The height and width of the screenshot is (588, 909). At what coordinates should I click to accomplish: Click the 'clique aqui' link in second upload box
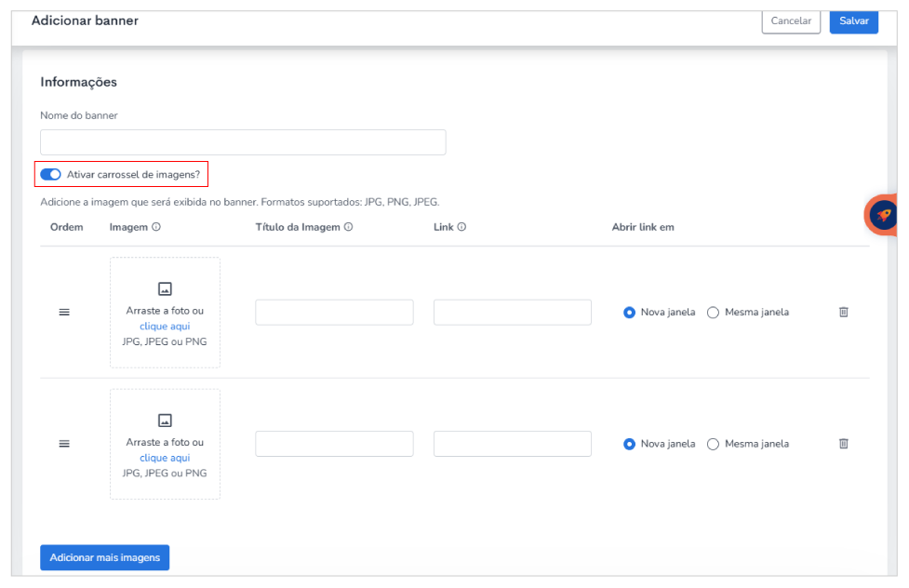[x=165, y=458]
